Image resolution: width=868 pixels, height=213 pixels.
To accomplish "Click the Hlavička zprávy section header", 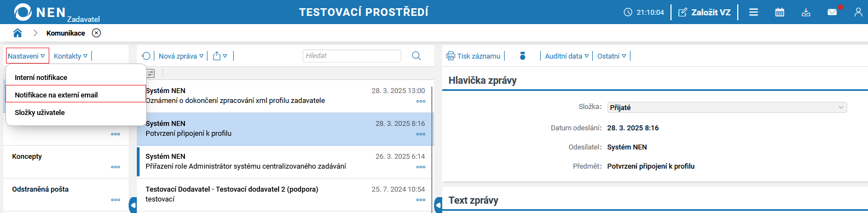I will pos(483,80).
